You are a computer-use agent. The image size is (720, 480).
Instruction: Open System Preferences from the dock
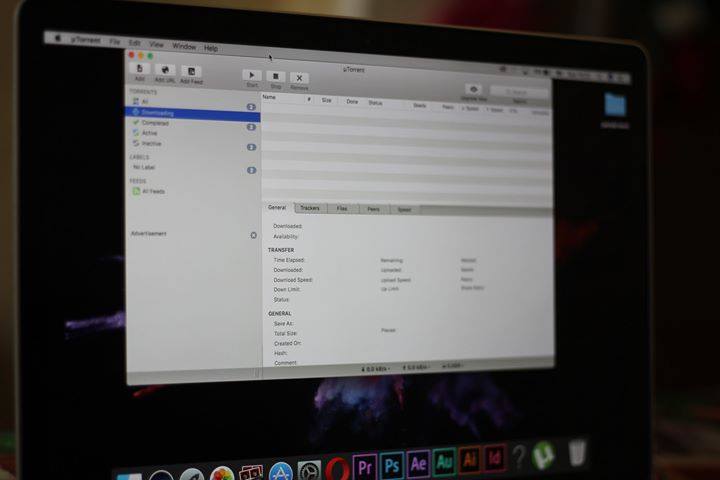click(x=309, y=471)
